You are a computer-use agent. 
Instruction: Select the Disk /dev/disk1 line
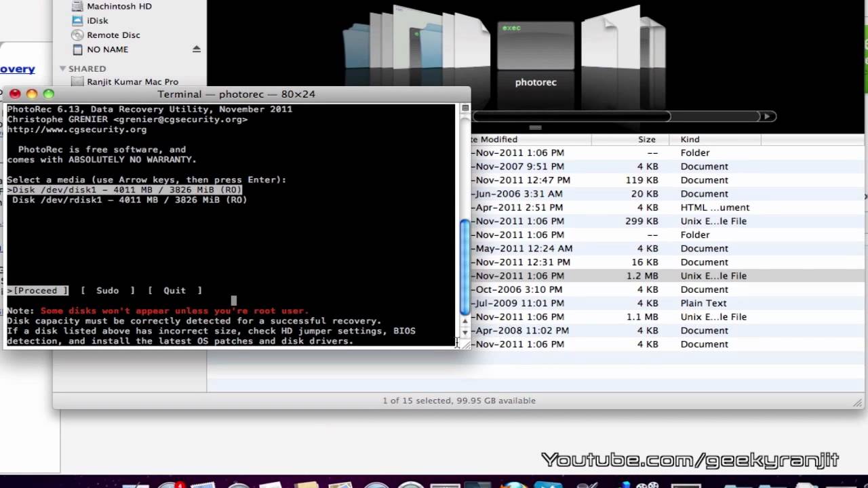125,190
